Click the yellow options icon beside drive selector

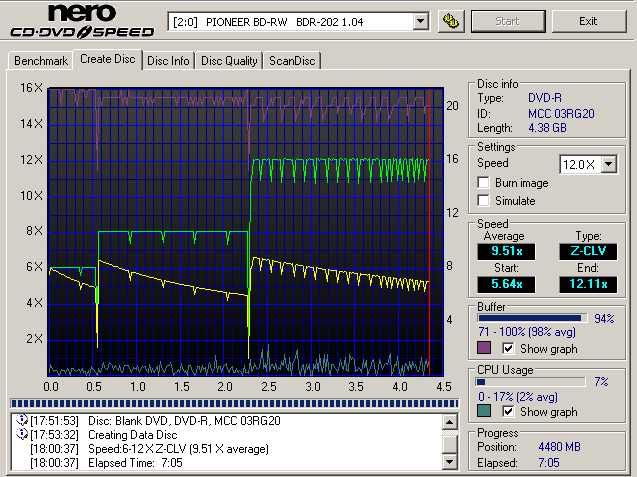pyautogui.click(x=451, y=21)
